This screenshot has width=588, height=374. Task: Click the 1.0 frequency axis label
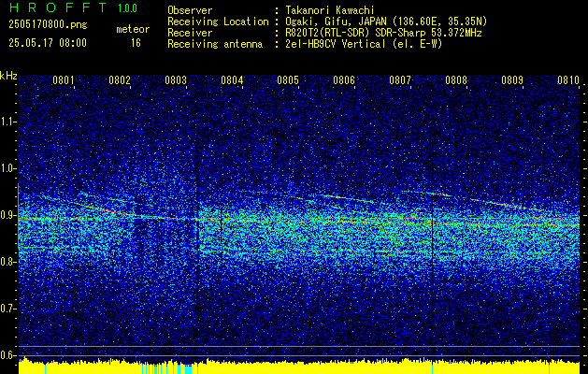click(8, 169)
